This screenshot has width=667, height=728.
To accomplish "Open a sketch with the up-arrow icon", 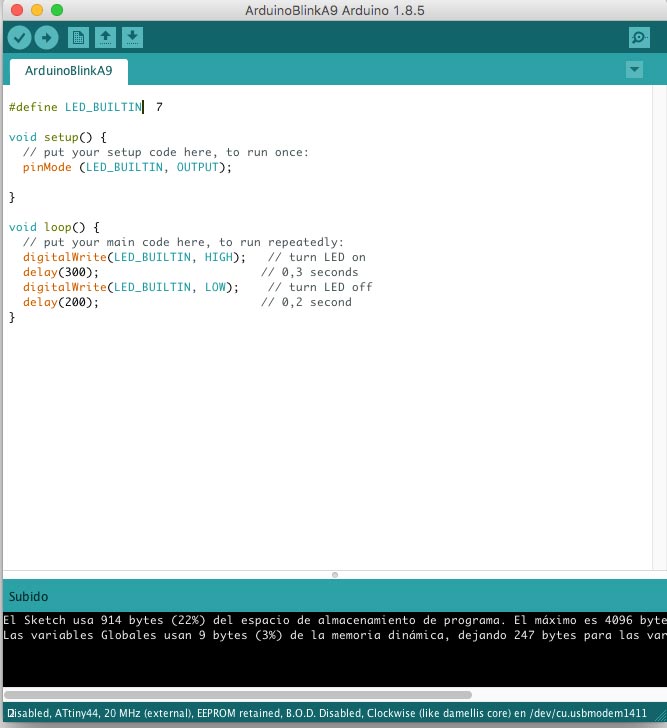I will coord(105,38).
